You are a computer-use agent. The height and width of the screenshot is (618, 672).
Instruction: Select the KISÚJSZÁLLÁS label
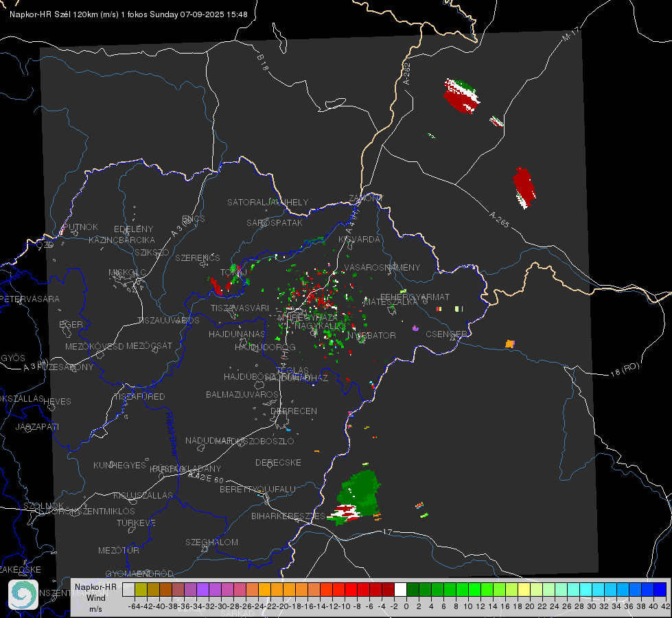tap(143, 495)
